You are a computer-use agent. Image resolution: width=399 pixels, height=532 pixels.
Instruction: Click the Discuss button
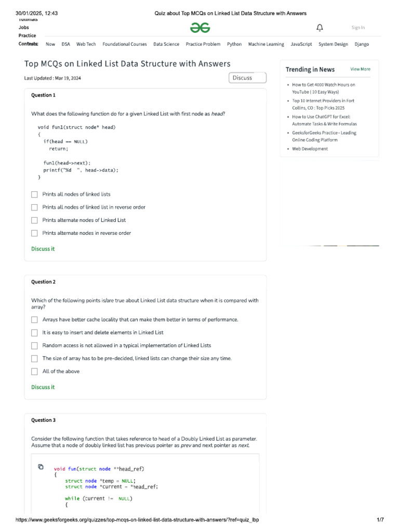pos(247,78)
